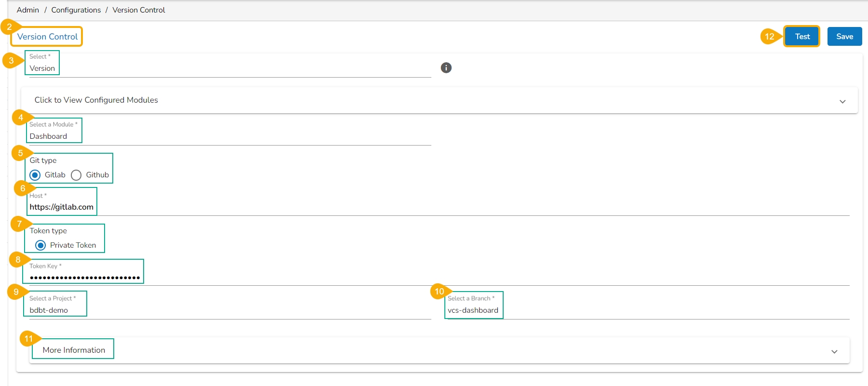868x386 pixels.
Task: Open the Select Version dropdown
Action: (227, 68)
